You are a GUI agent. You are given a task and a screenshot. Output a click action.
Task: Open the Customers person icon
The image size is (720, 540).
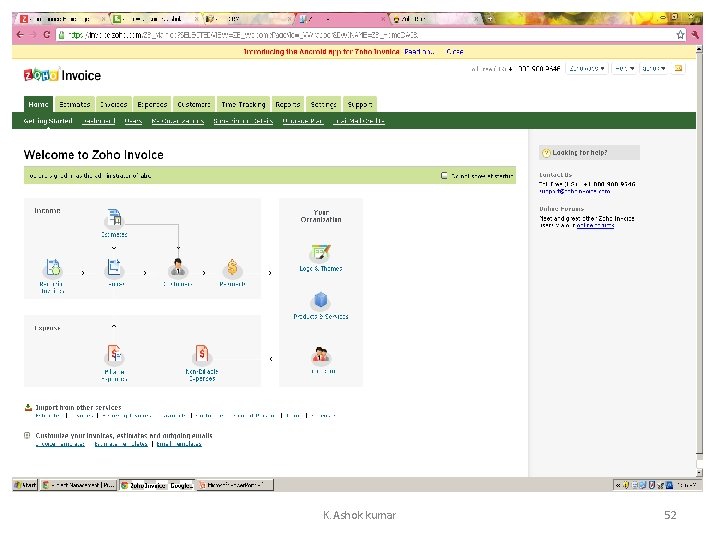coord(178,268)
